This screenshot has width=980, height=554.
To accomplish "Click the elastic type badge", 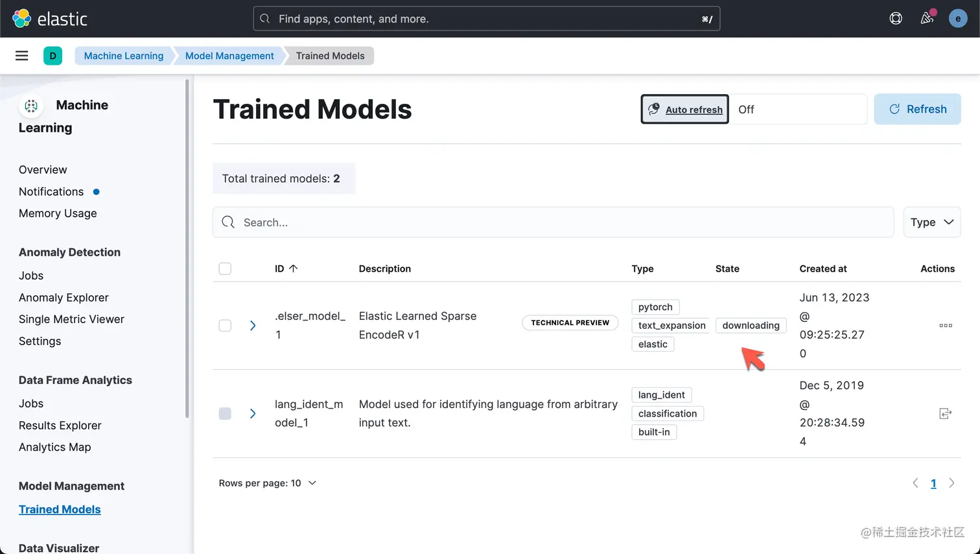I will [x=653, y=344].
